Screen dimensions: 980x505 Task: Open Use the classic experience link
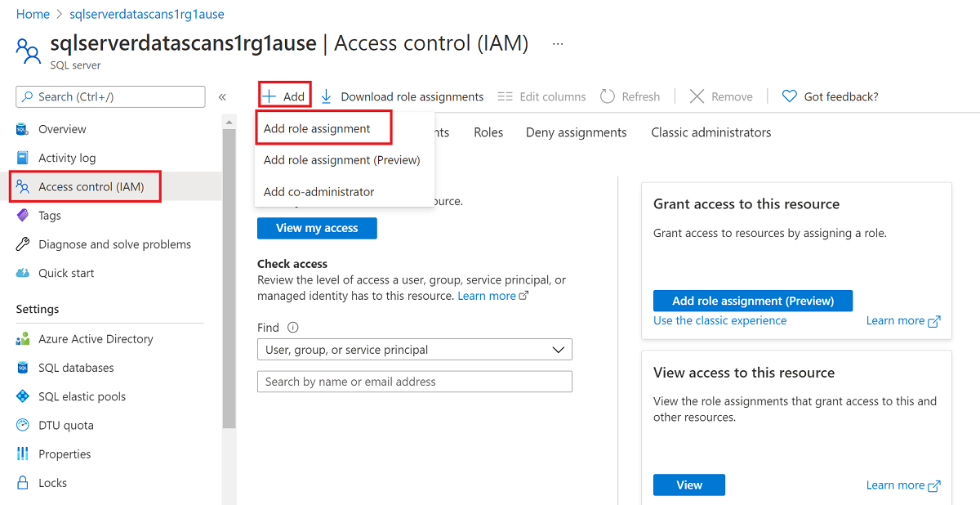719,320
